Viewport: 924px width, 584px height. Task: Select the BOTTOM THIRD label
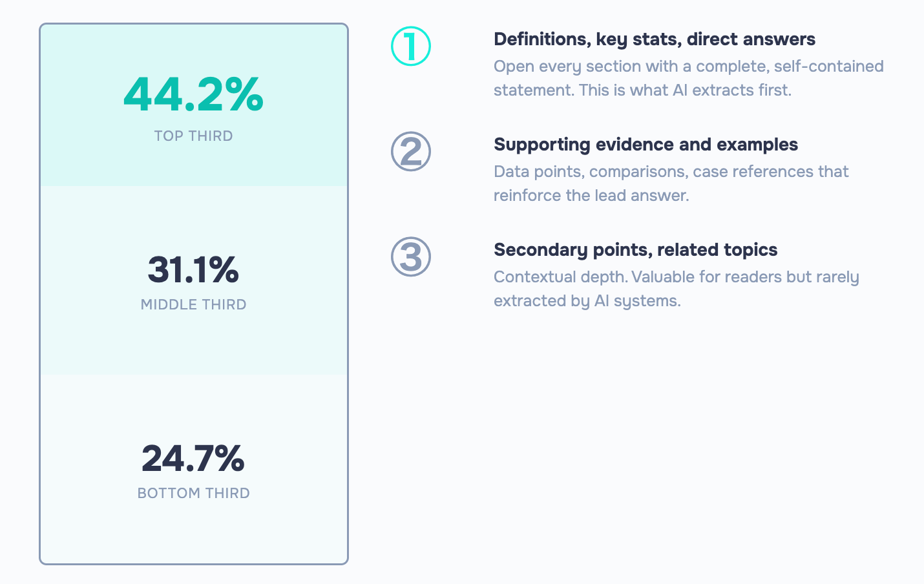194,493
